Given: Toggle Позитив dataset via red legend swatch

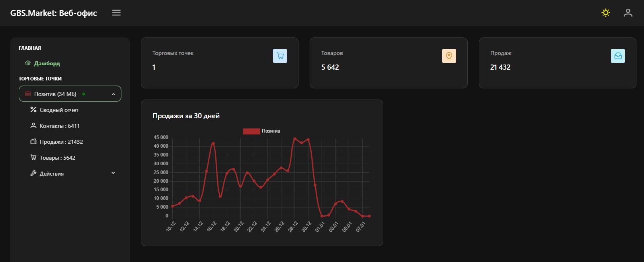Looking at the screenshot, I should [x=251, y=131].
